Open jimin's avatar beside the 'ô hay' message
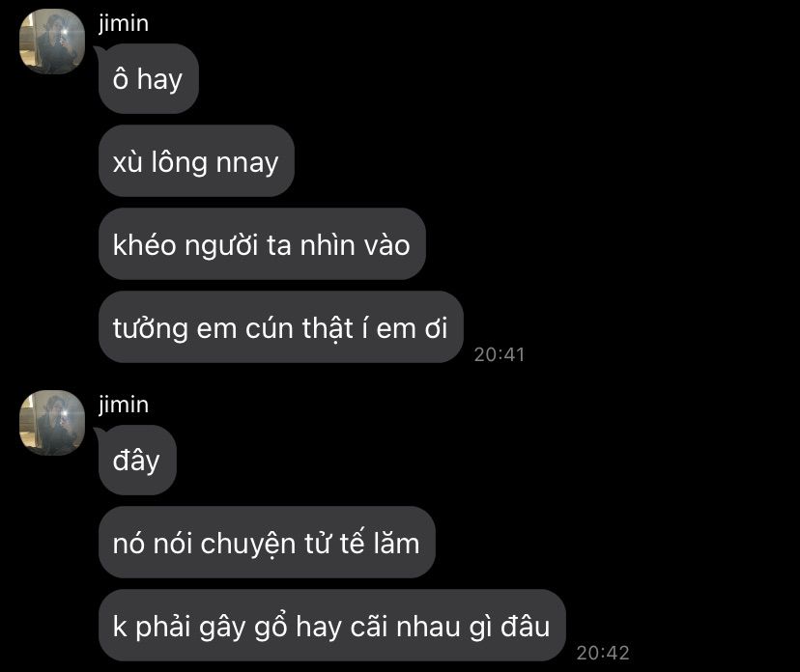This screenshot has width=800, height=672. (x=52, y=42)
